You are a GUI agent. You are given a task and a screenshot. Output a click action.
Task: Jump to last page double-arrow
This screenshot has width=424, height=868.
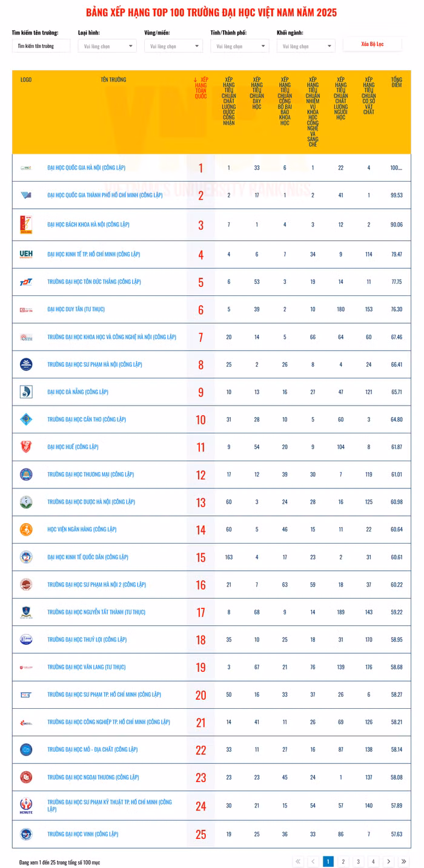(x=403, y=861)
